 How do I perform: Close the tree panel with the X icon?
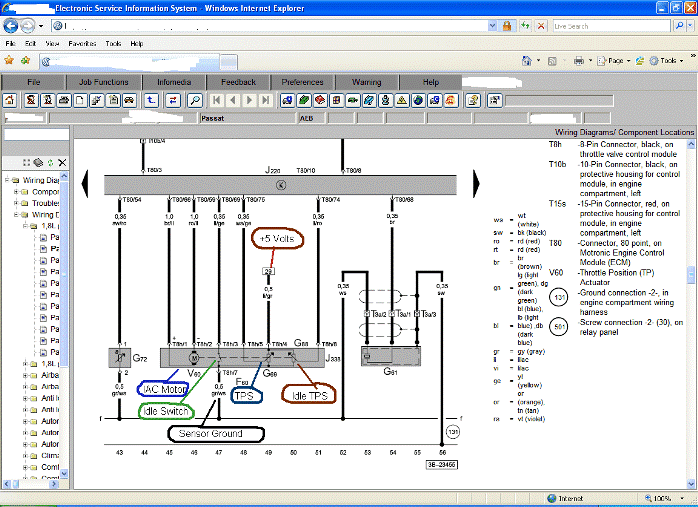(x=62, y=162)
